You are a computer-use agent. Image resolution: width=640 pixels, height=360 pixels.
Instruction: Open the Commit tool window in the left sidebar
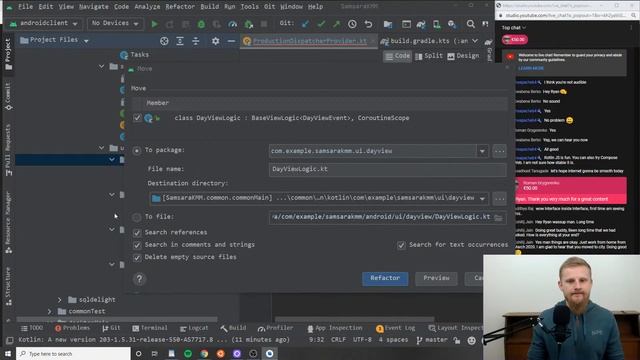click(x=8, y=96)
